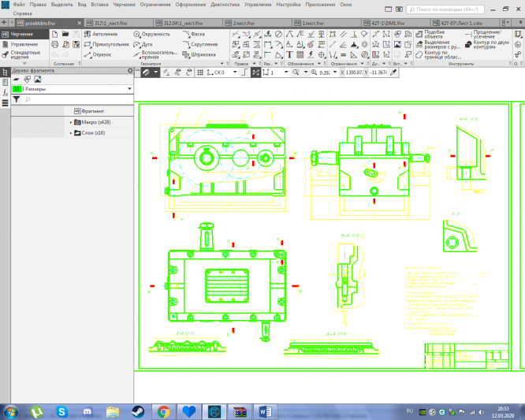
Task: Open the filter icon in the tree panel
Action: [x=16, y=100]
